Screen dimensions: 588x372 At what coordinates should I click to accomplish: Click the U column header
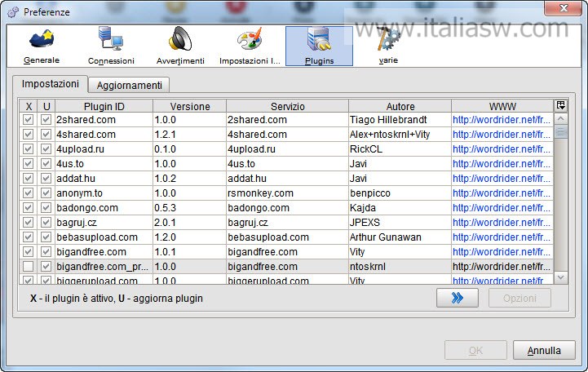[x=46, y=106]
